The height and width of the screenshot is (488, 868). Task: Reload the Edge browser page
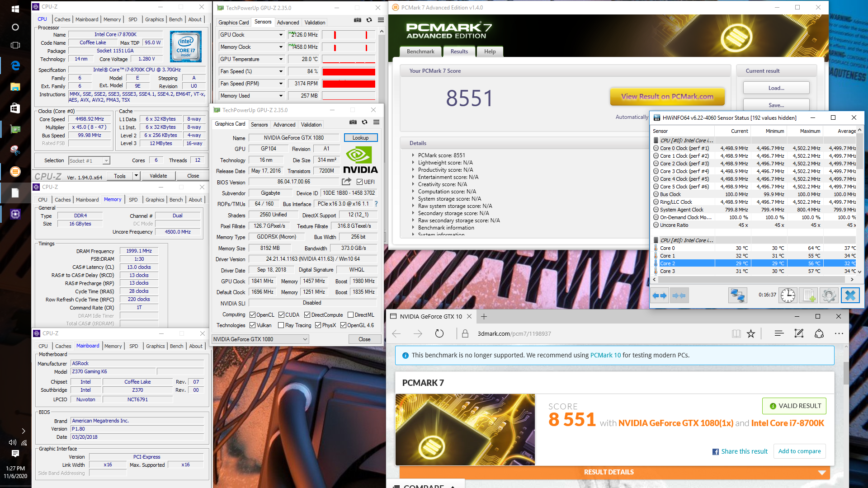tap(439, 333)
